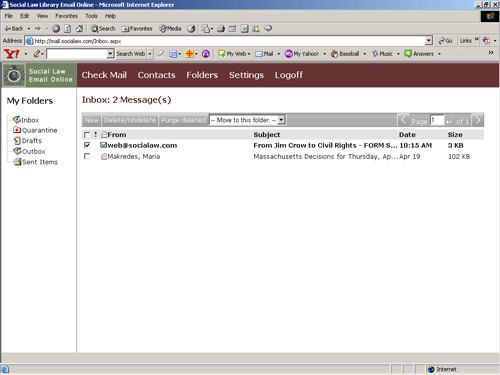Screen dimensions: 500x375
Task: Click the Home icon in browser toolbar
Action: click(79, 29)
